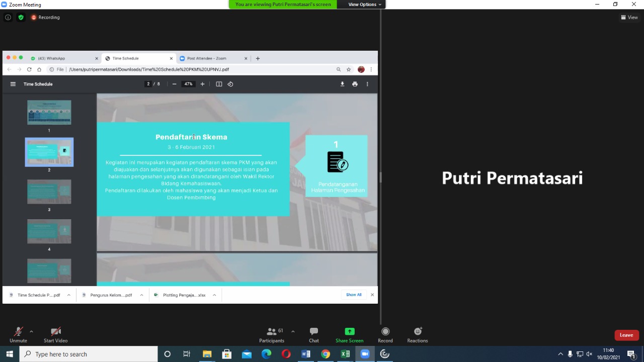Open the View layout menu

[x=629, y=17]
